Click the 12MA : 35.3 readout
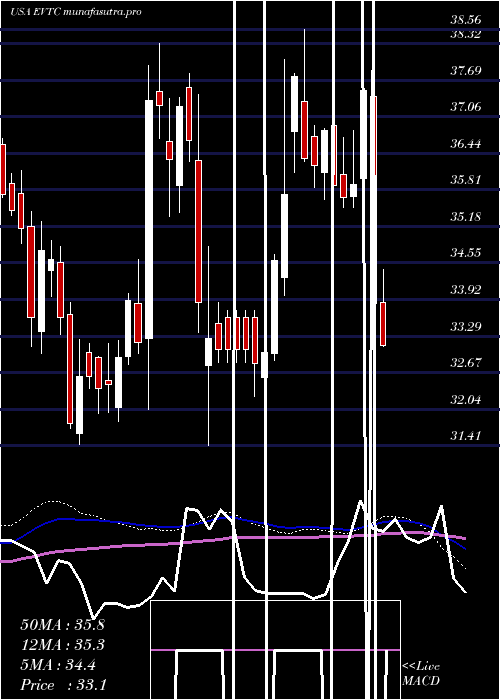 62,645
